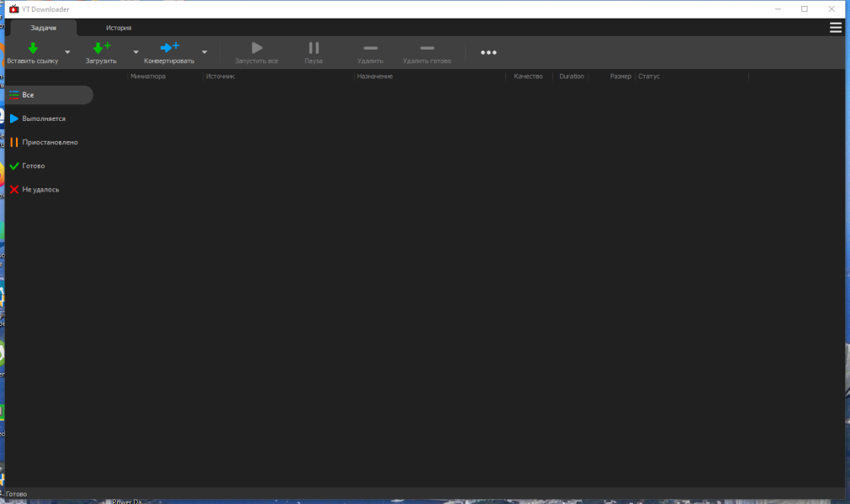Switch to the Задачи tab
This screenshot has height=504, width=850.
click(x=44, y=28)
